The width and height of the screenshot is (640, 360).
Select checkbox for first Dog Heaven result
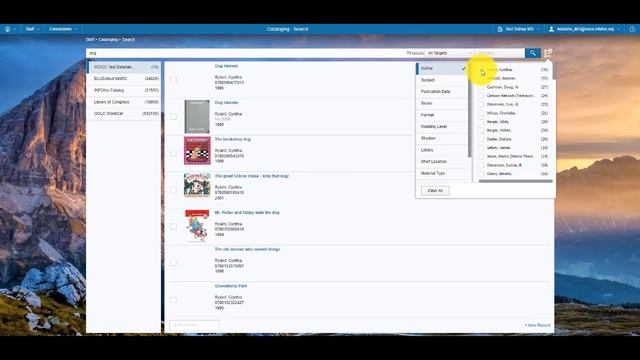173,80
